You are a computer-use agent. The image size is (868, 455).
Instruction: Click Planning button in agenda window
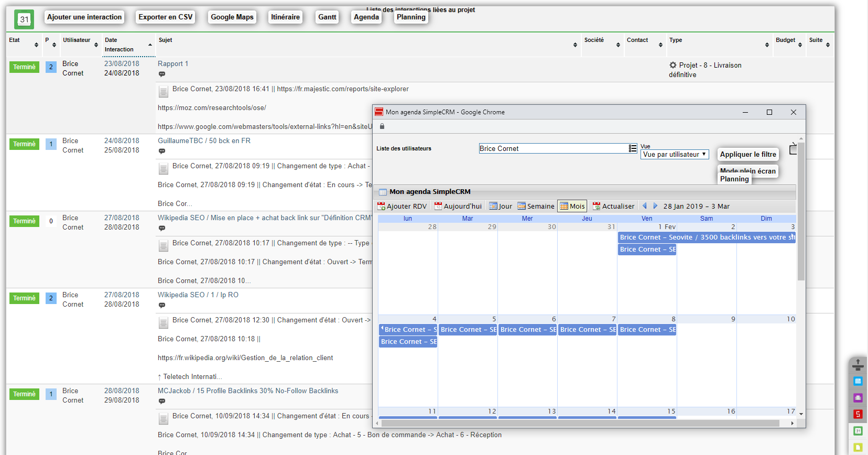[734, 179]
